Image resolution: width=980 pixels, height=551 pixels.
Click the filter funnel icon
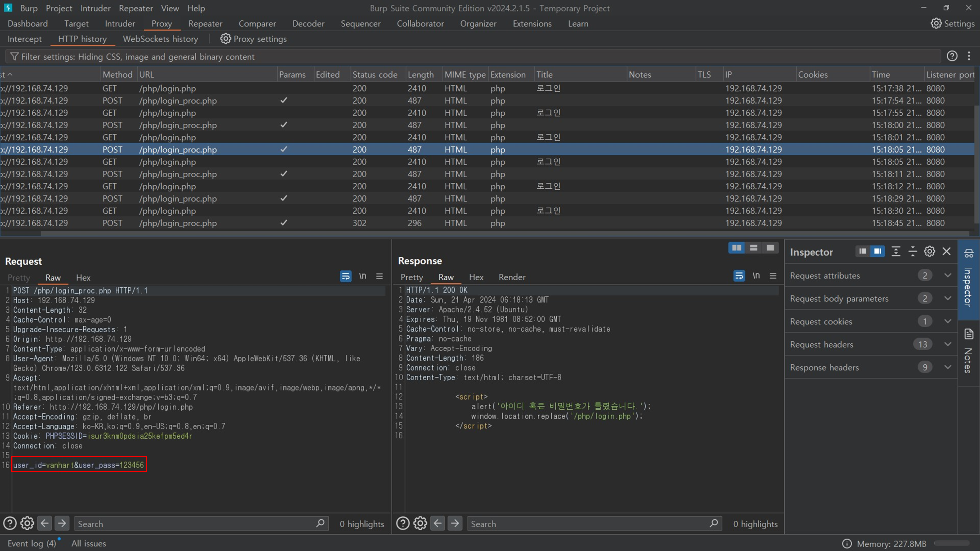14,57
